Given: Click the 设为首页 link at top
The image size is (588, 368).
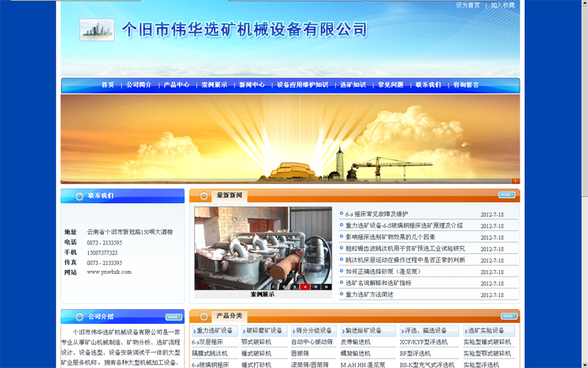Looking at the screenshot, I should [467, 5].
